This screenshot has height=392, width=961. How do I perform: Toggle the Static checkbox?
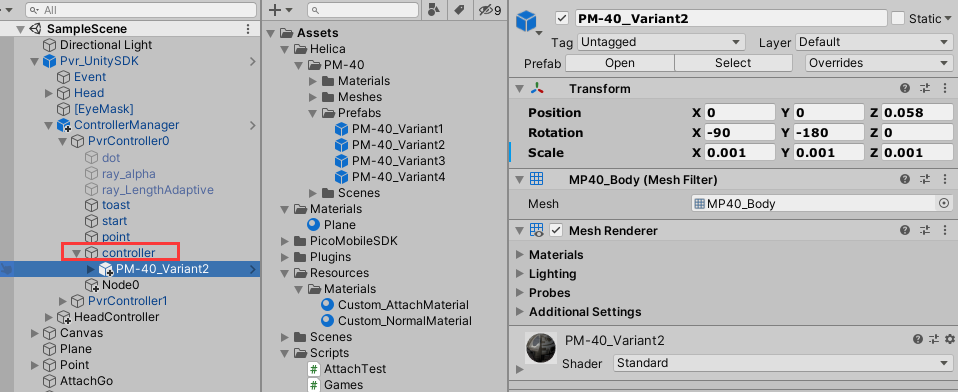898,18
